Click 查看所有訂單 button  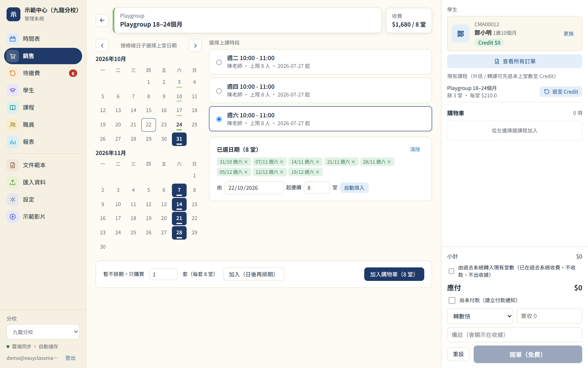pyautogui.click(x=514, y=61)
